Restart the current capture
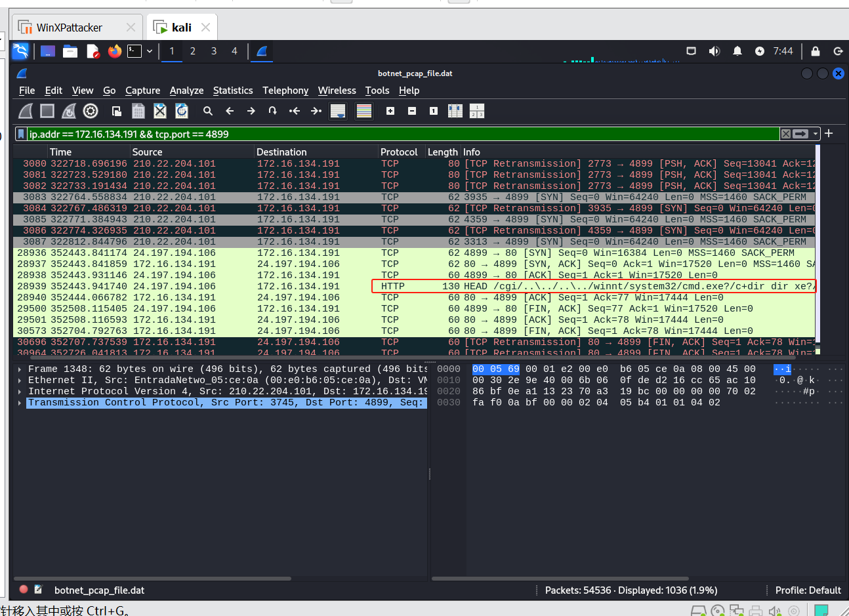The image size is (849, 616). pyautogui.click(x=69, y=111)
